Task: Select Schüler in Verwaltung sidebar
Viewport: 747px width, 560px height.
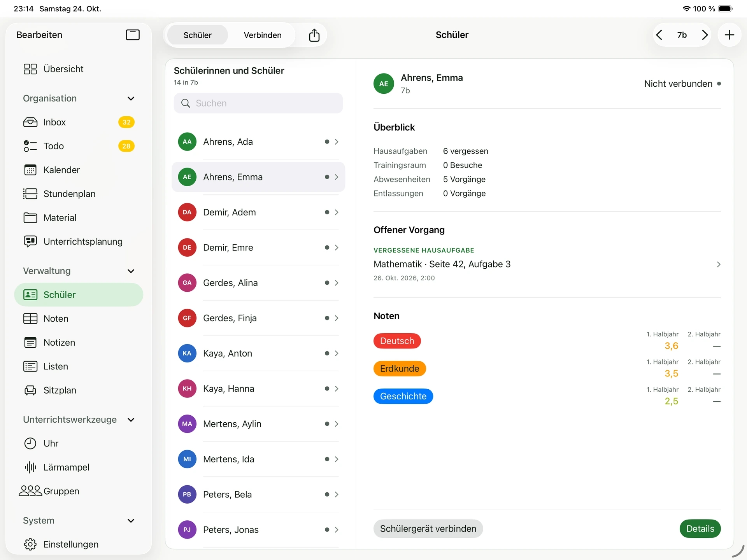Action: tap(79, 295)
